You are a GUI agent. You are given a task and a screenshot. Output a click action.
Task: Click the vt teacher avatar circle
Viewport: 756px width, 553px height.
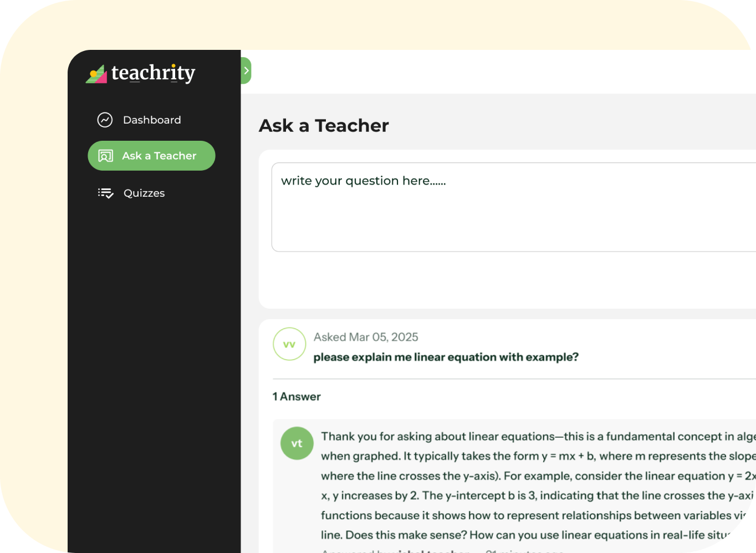click(297, 443)
